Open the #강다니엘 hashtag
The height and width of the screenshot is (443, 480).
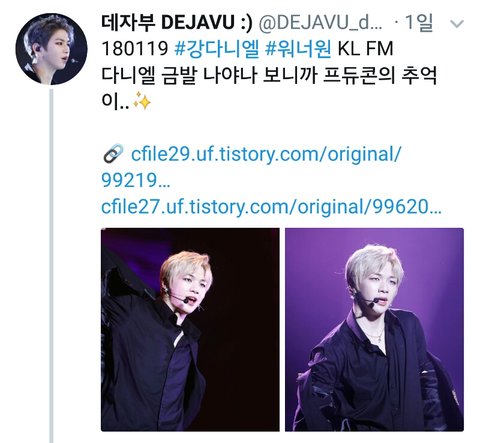pyautogui.click(x=217, y=49)
